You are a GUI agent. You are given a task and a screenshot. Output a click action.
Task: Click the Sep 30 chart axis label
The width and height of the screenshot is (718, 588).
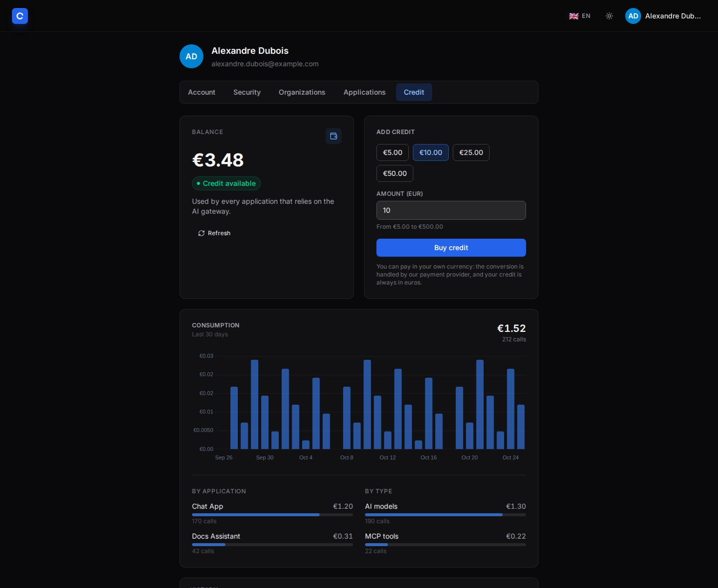click(x=265, y=457)
